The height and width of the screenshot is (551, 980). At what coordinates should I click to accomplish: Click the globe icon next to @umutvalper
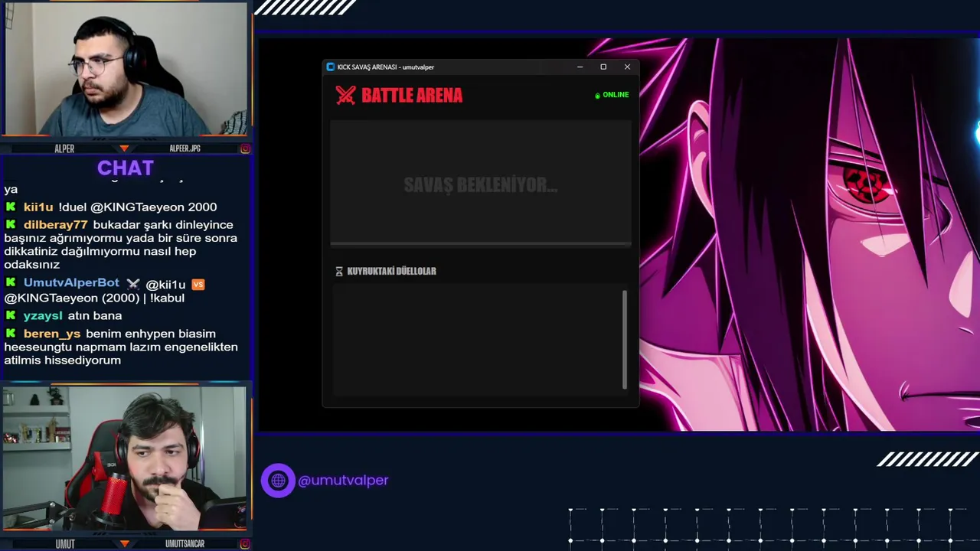[x=278, y=481]
